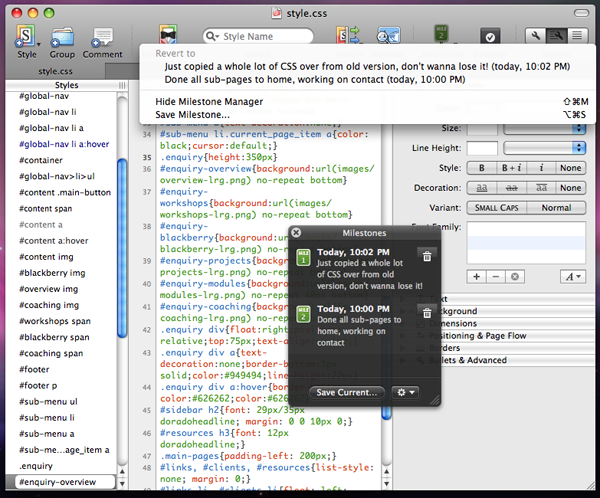The height and width of the screenshot is (498, 600).
Task: Enable Small Caps variant
Action: (x=497, y=207)
